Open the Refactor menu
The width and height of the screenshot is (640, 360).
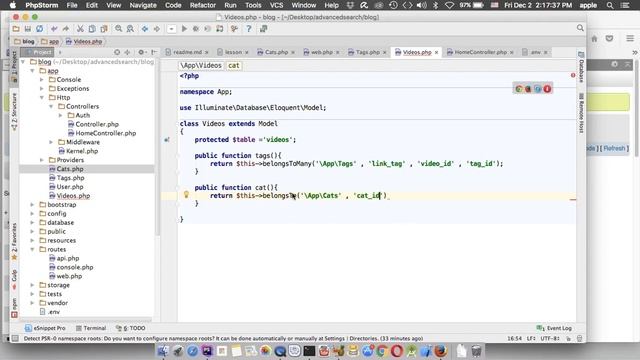pyautogui.click(x=202, y=5)
